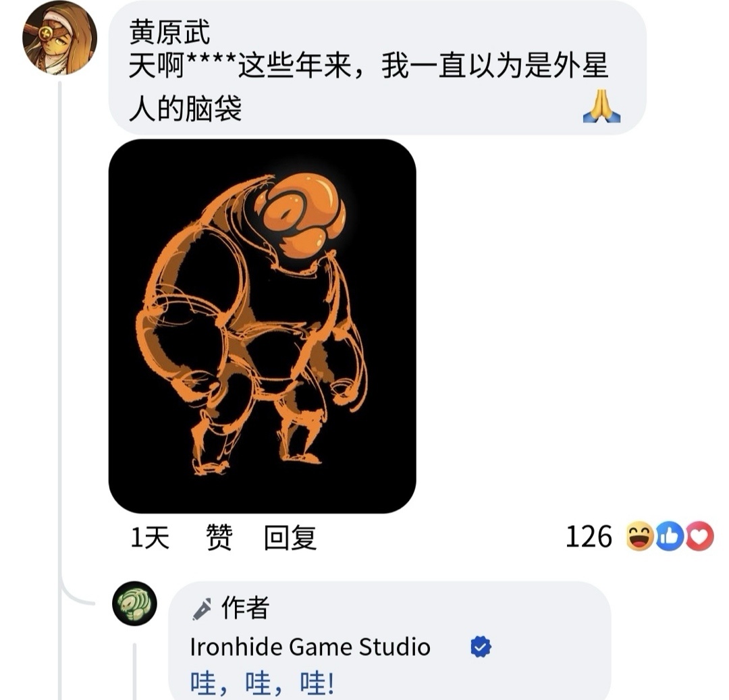Click the laughing face reaction icon
The width and height of the screenshot is (729, 700).
tap(640, 537)
